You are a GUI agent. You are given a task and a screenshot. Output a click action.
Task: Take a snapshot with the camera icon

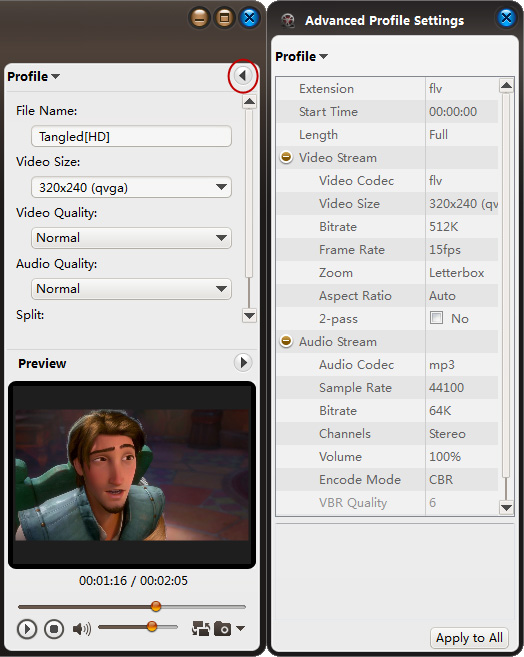(x=222, y=629)
